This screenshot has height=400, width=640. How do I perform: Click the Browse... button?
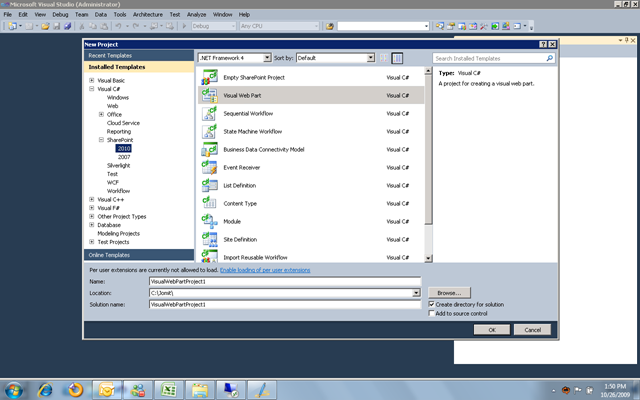pos(449,293)
